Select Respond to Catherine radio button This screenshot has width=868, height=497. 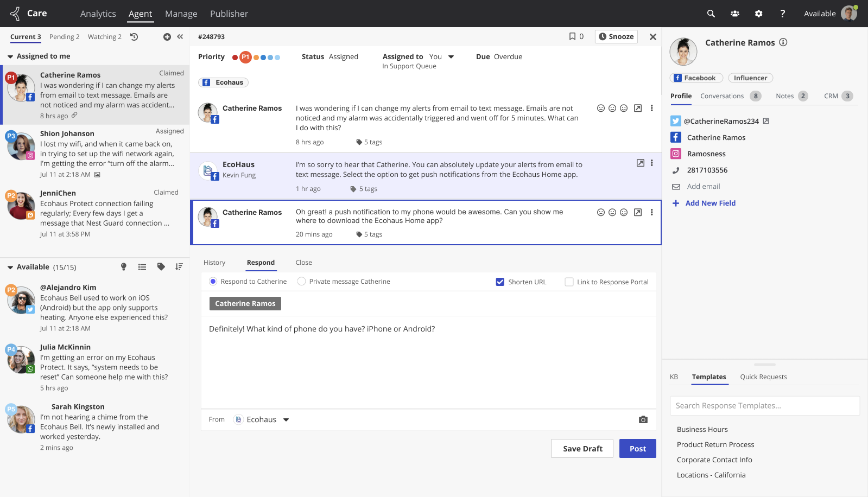pos(213,281)
